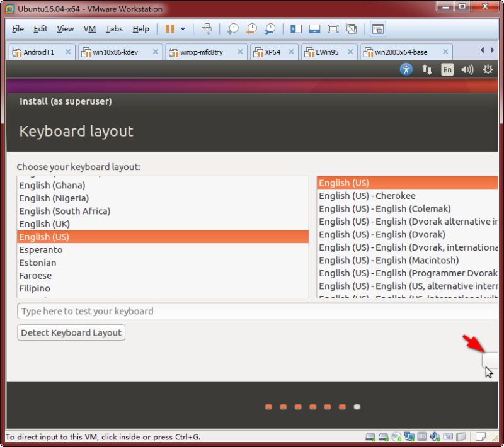Click the Detect Keyboard Layout button
The height and width of the screenshot is (447, 504).
pyautogui.click(x=71, y=332)
